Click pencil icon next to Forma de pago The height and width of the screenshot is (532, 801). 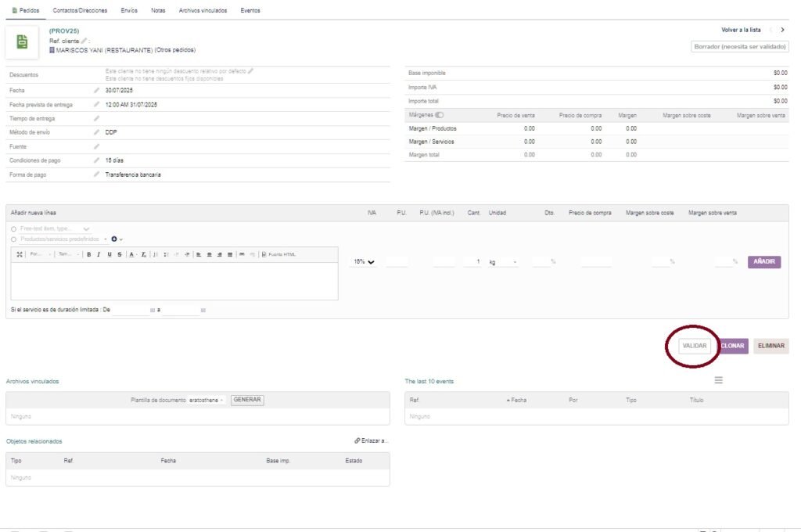[x=97, y=174]
